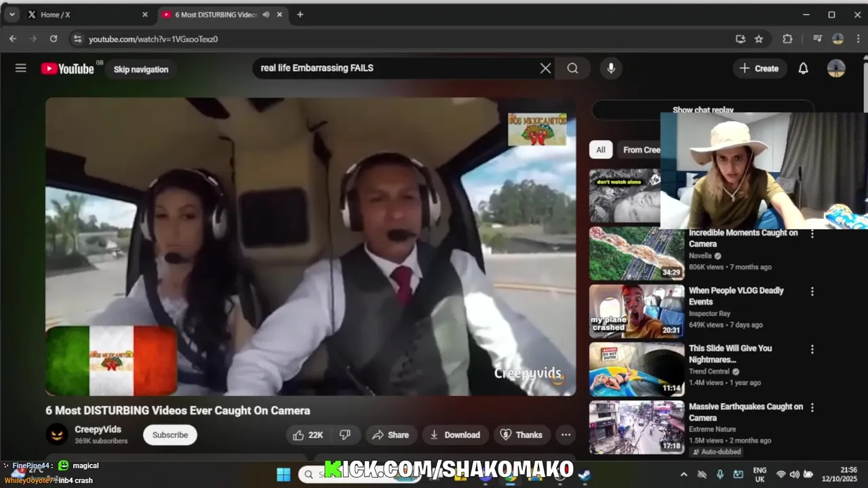Start voice search with microphone icon
The image size is (868, 488).
tap(611, 68)
